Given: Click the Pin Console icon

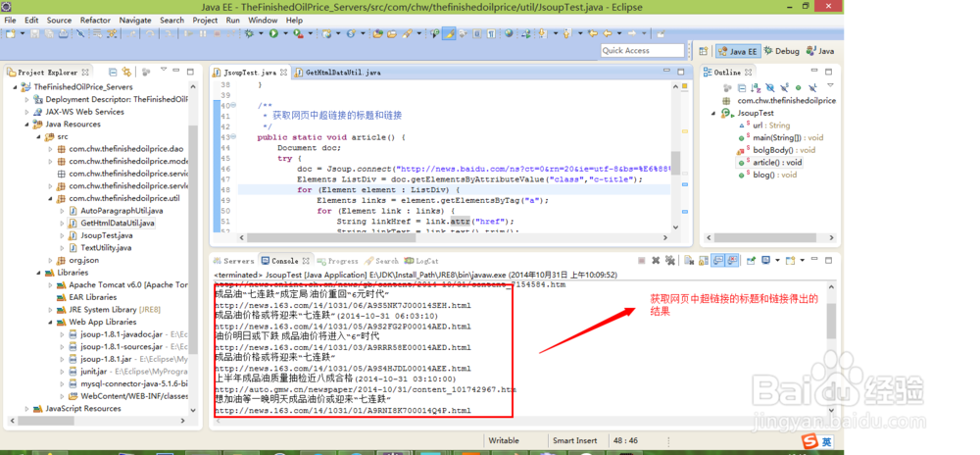Looking at the screenshot, I should pos(752,260).
